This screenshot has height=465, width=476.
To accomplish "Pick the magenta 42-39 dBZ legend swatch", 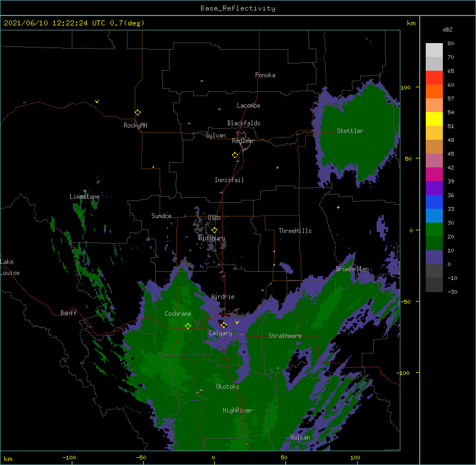I will pyautogui.click(x=434, y=174).
